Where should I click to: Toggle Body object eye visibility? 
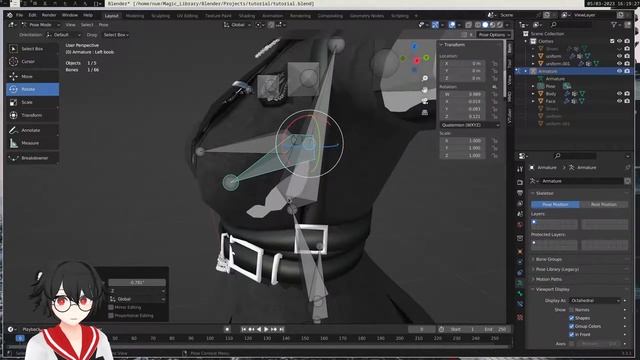click(620, 93)
